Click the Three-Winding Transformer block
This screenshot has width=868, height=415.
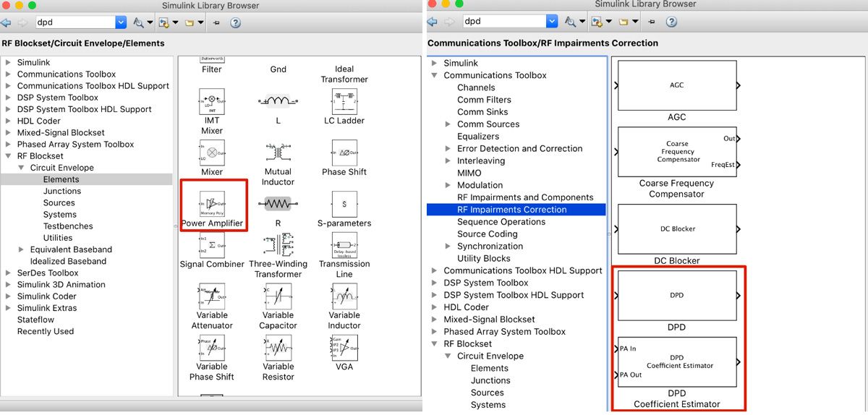[x=278, y=245]
